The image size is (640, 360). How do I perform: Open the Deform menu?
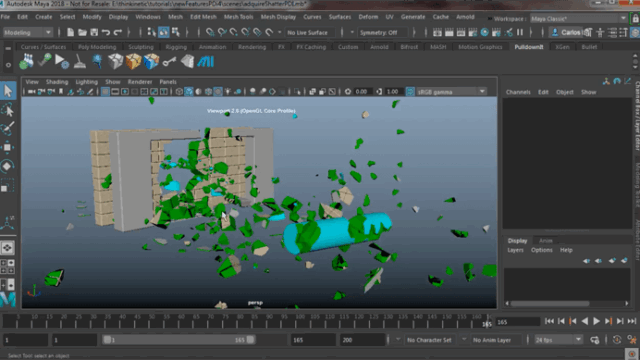368,17
